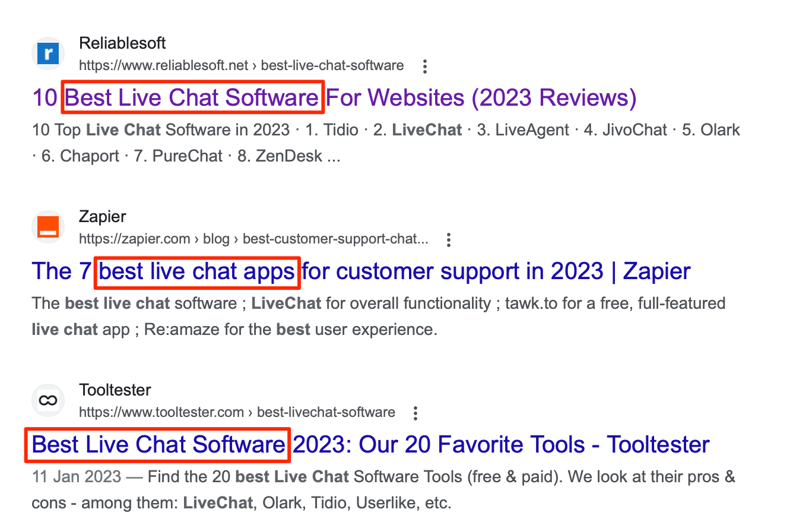Click the orange Zapier favicon
The width and height of the screenshot is (812, 525).
[x=48, y=227]
